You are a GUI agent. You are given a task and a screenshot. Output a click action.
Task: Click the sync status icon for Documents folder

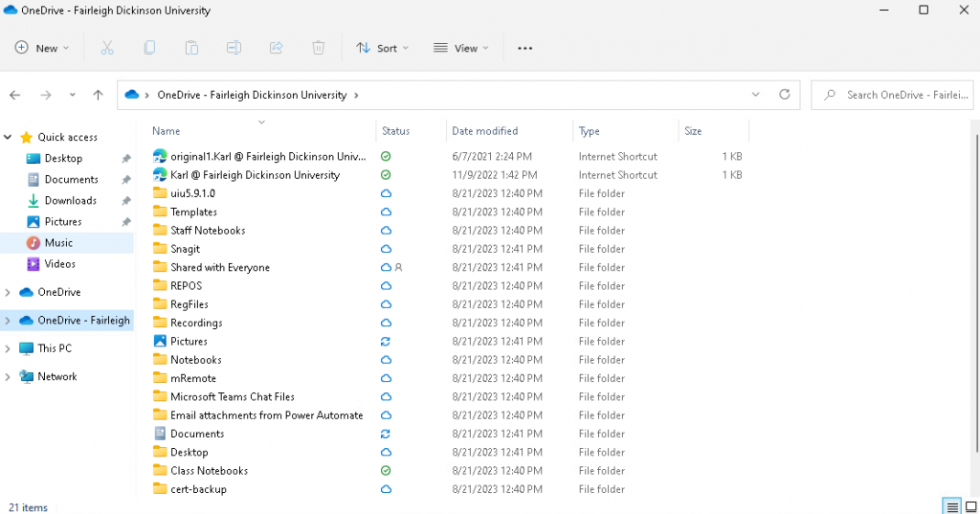pos(386,434)
